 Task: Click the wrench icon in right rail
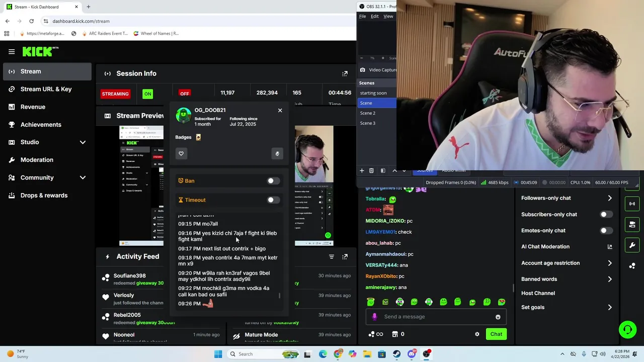[x=632, y=245]
